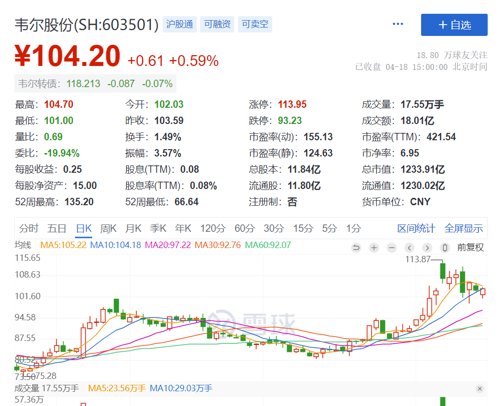Click the 今开 value 102.03

click(x=169, y=104)
